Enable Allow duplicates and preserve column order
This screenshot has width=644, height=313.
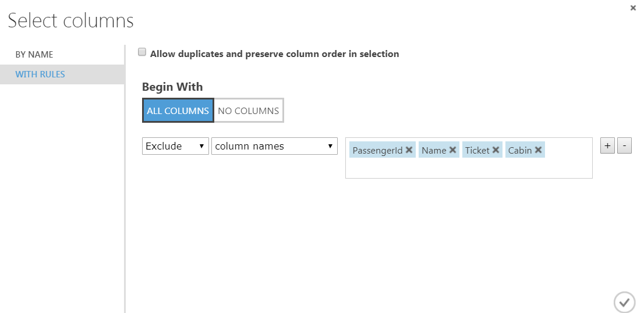(141, 52)
